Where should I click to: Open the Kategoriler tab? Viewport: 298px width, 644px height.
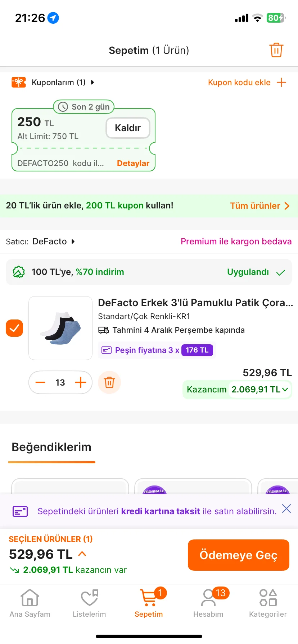coord(268,603)
